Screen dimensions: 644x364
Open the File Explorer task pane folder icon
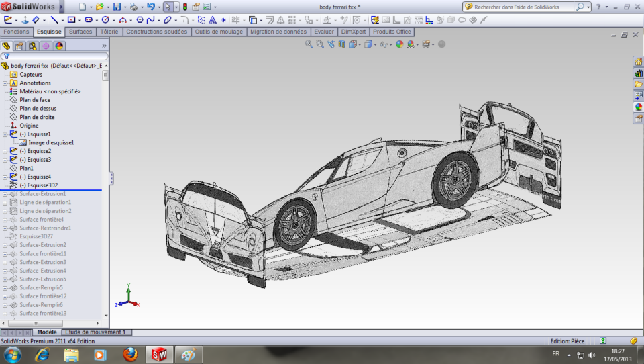pyautogui.click(x=638, y=85)
